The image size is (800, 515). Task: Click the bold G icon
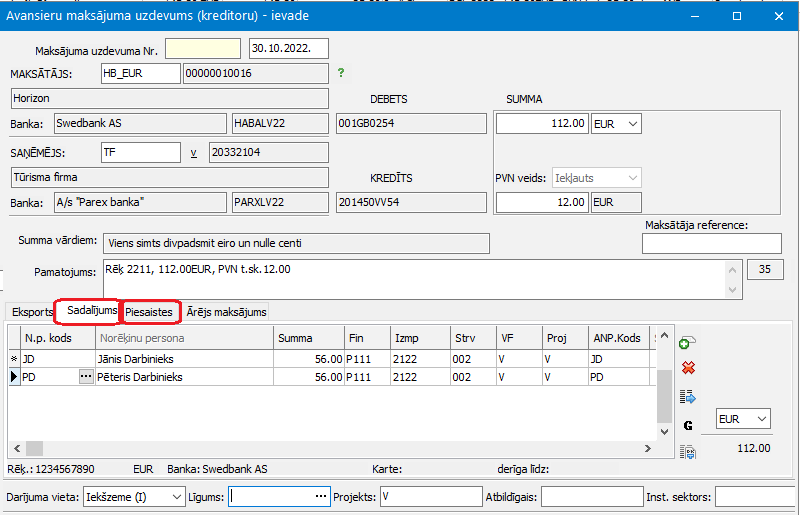[x=687, y=425]
